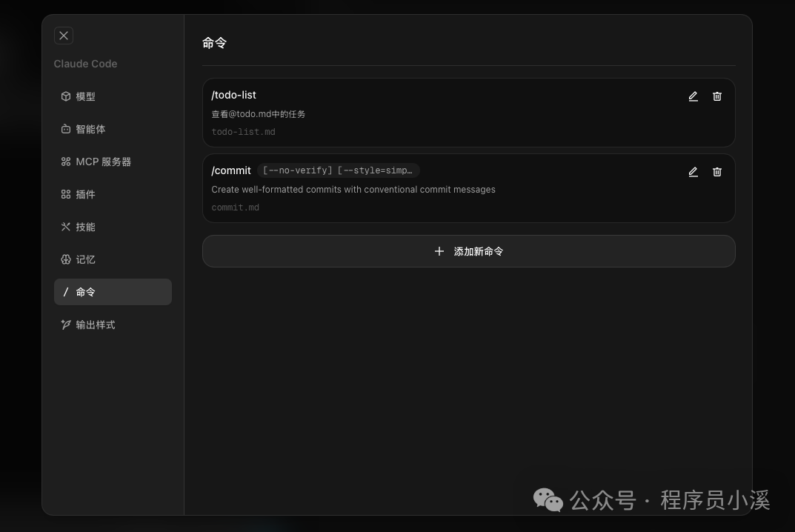Select the 命令 sidebar item
The height and width of the screenshot is (532, 795).
pos(113,292)
